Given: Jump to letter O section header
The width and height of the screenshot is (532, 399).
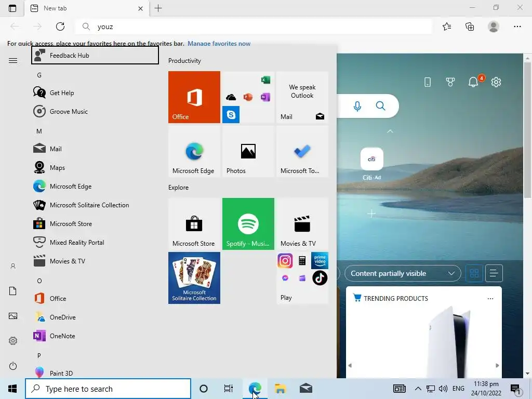Looking at the screenshot, I should [39, 281].
